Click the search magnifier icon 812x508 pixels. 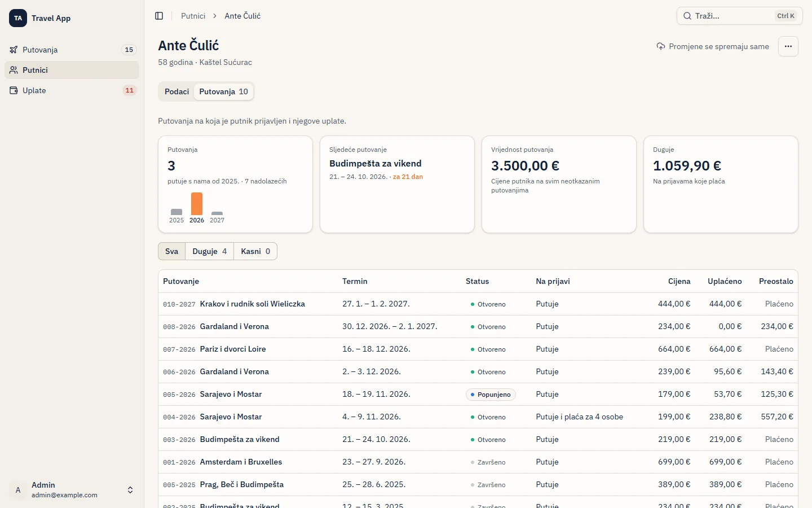click(x=687, y=16)
